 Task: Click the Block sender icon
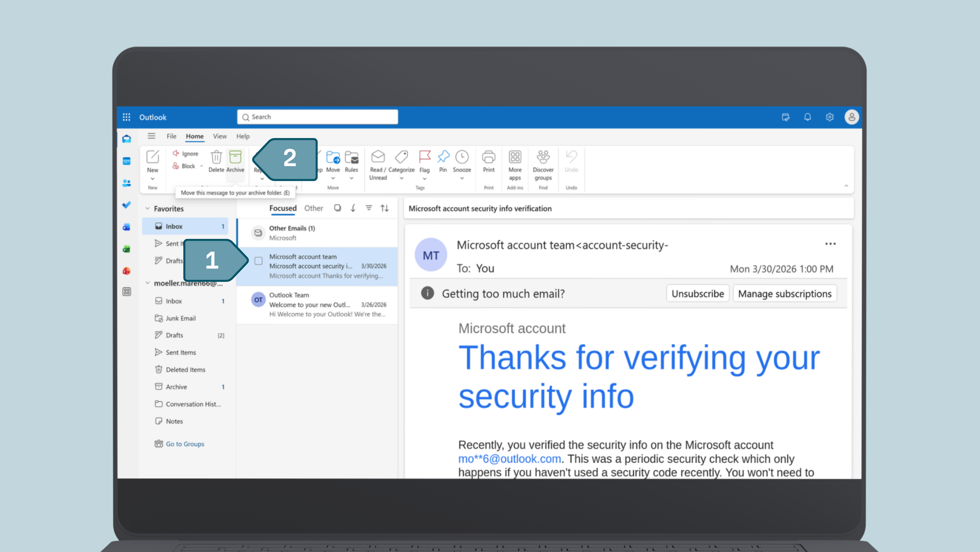click(176, 166)
